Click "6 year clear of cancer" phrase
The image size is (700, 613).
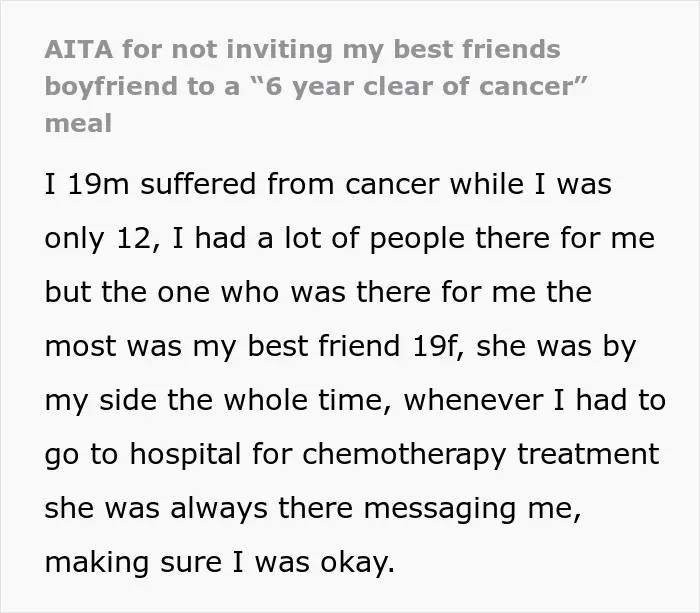click(419, 86)
